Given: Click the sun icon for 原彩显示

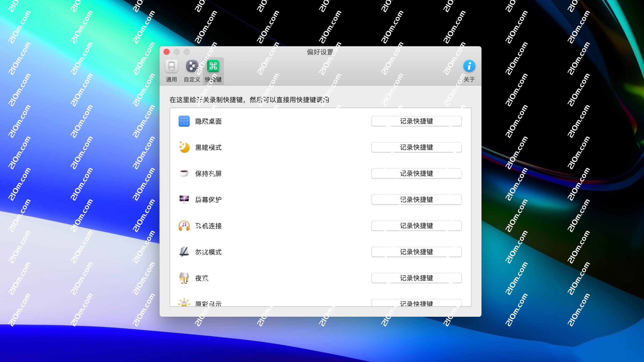Looking at the screenshot, I should point(184,302).
